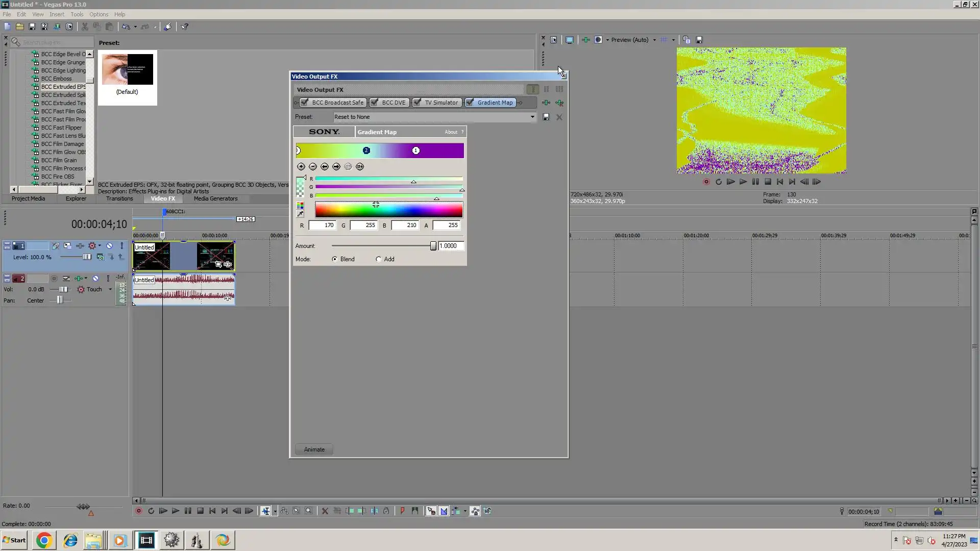
Task: Click the Add color stop icon
Action: coord(301,167)
